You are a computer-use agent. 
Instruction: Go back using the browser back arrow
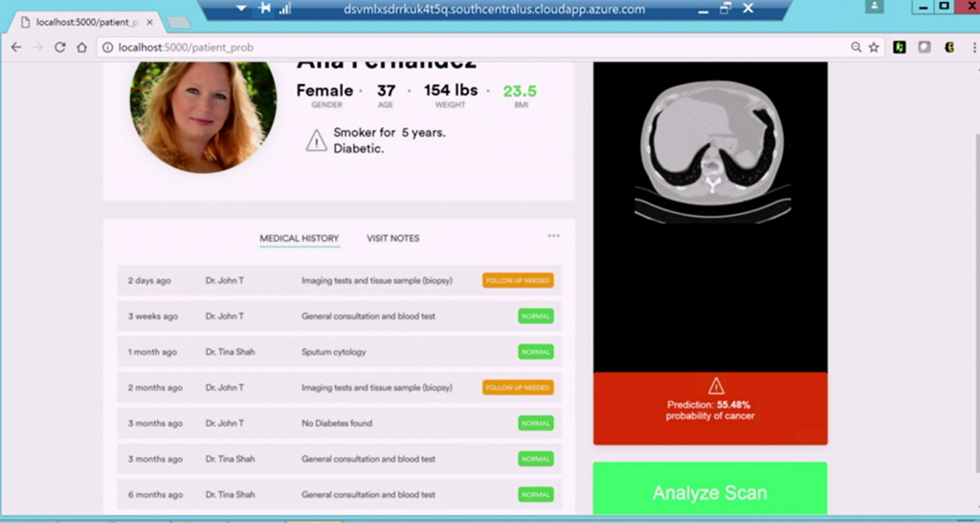pyautogui.click(x=16, y=48)
